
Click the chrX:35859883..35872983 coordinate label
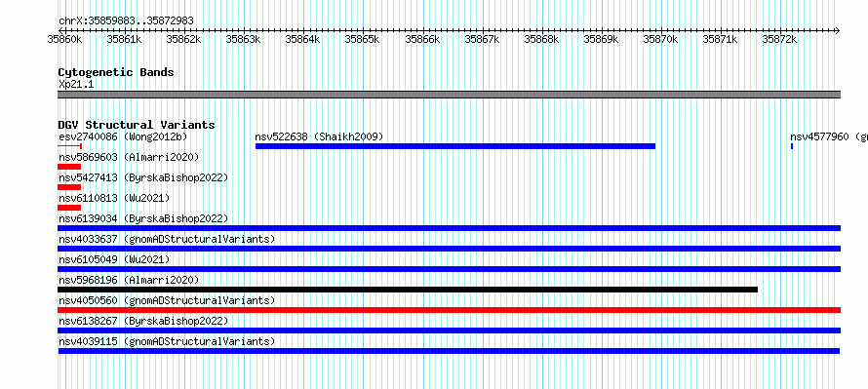coord(126,21)
